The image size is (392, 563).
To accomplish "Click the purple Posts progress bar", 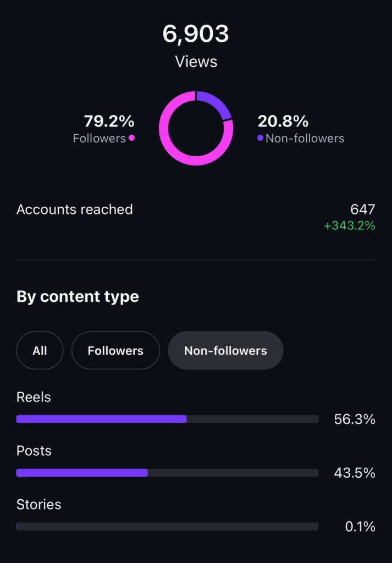I will coord(82,473).
